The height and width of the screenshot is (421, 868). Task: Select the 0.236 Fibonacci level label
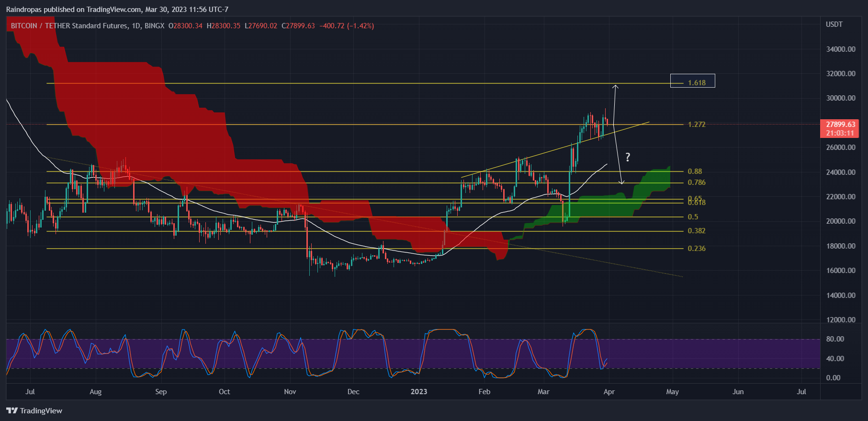(x=697, y=249)
